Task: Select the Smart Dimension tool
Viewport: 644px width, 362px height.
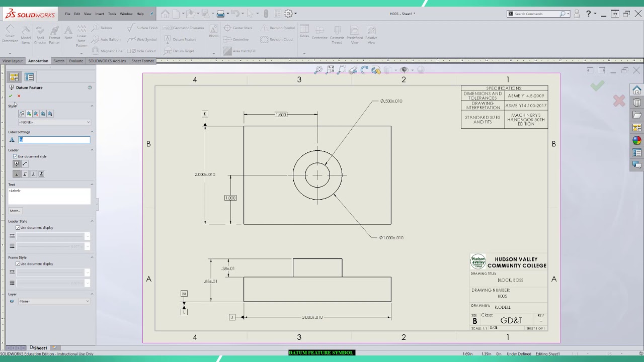Action: [10, 34]
